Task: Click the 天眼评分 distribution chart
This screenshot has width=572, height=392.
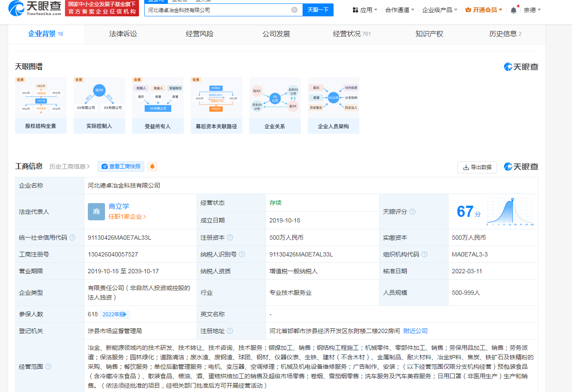Action: tap(510, 212)
